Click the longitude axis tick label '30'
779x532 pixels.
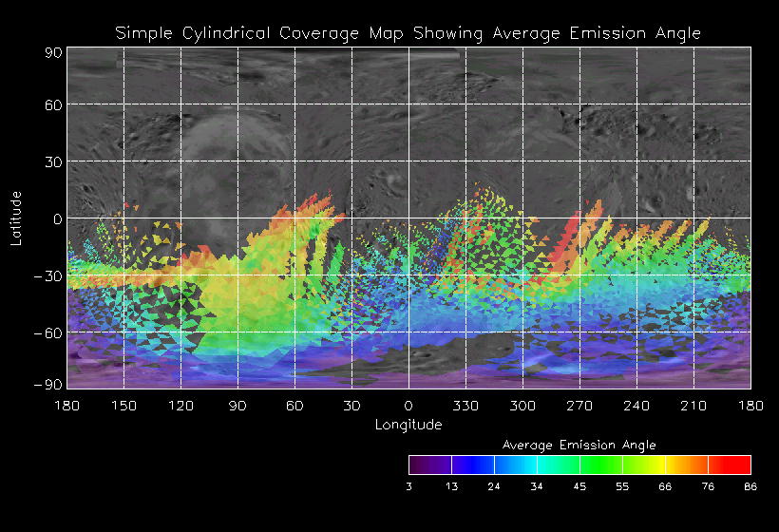351,406
